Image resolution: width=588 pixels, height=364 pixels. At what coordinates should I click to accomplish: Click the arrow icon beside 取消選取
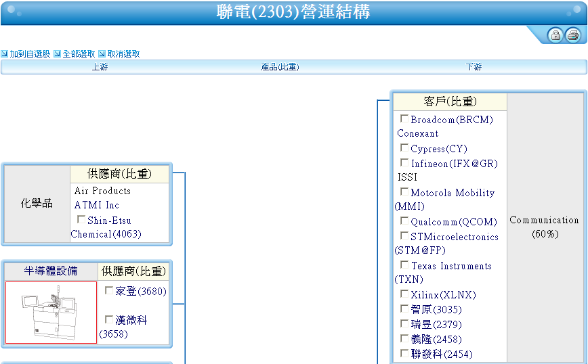(x=102, y=54)
